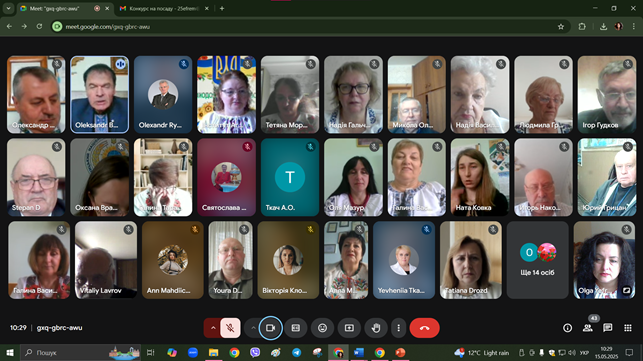
Task: Toggle the muted microphone button
Action: pyautogui.click(x=230, y=328)
